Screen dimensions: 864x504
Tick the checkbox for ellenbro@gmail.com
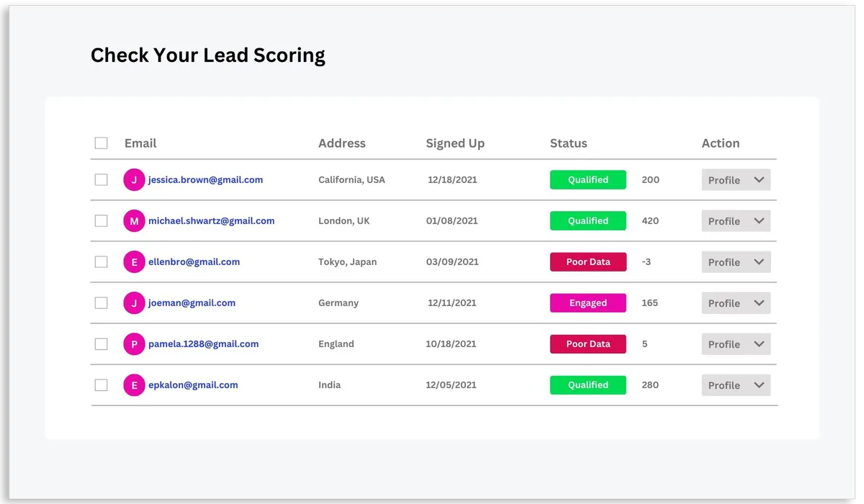point(102,262)
